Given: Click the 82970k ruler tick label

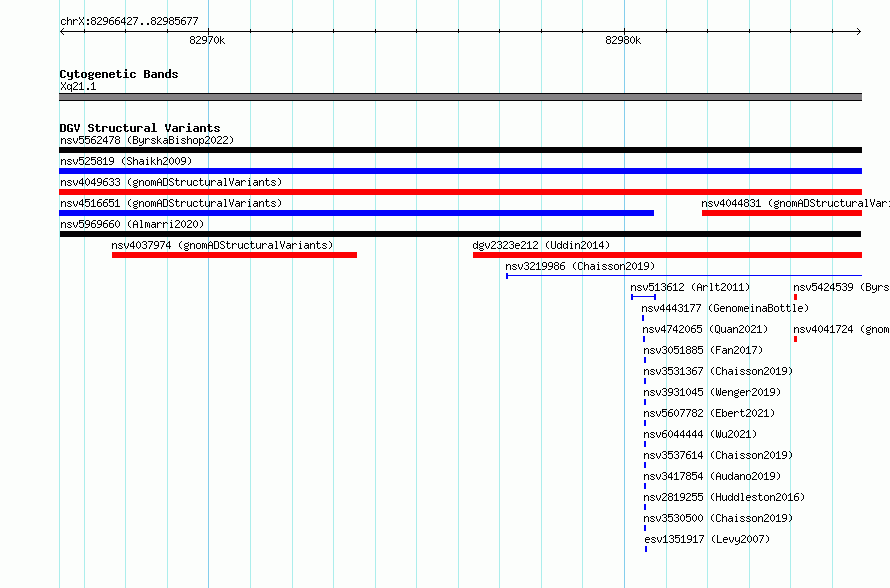Looking at the screenshot, I should pyautogui.click(x=207, y=40).
